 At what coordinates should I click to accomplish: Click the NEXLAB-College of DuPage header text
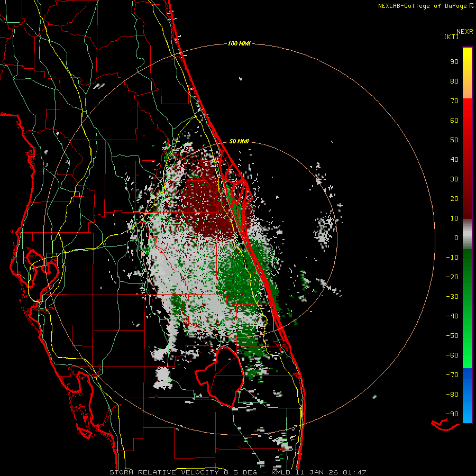(423, 6)
